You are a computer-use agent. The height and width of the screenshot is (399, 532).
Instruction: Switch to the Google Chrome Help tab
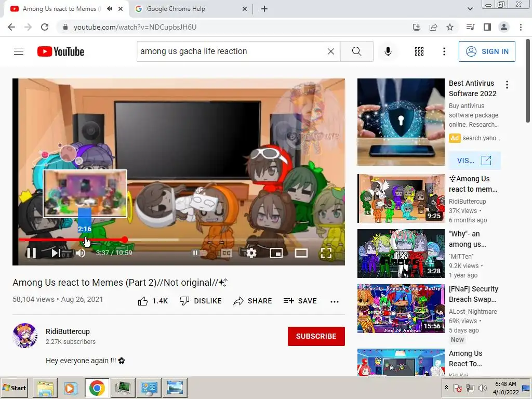click(192, 9)
